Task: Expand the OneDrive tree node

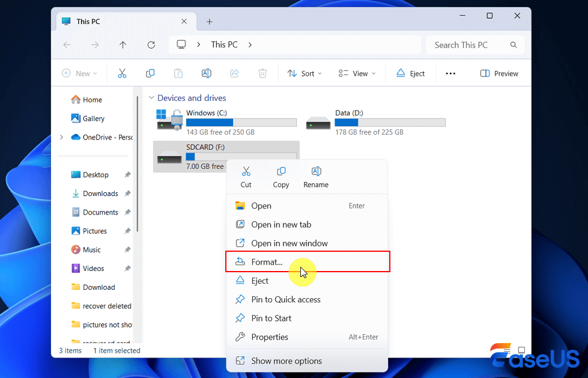Action: (x=62, y=137)
